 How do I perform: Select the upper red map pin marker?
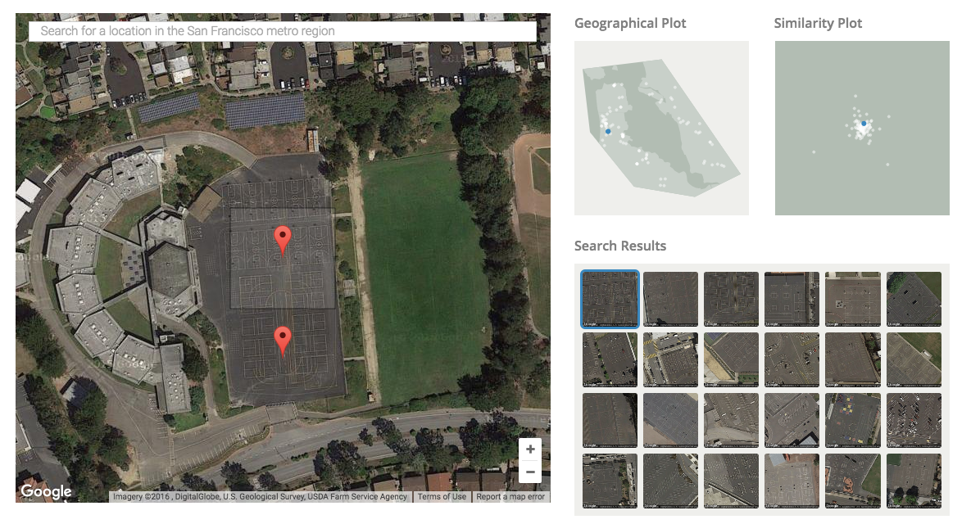point(284,241)
